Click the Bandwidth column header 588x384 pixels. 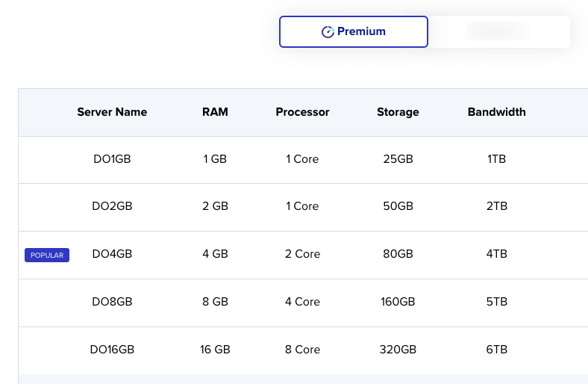[497, 112]
